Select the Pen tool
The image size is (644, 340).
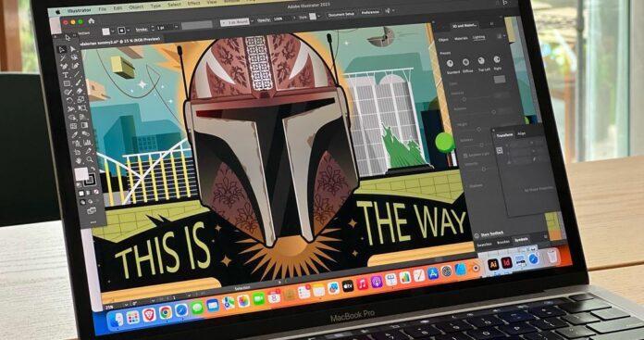tap(64, 66)
